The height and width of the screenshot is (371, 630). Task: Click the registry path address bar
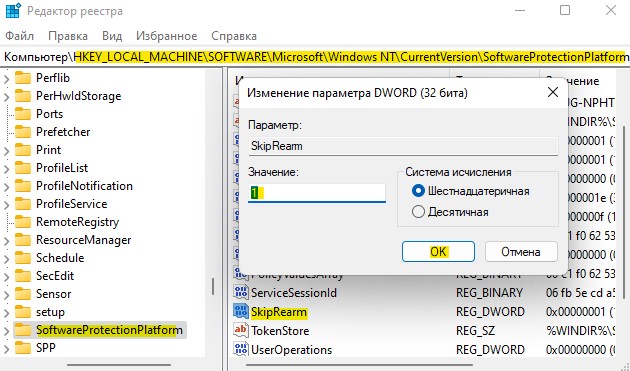(x=315, y=57)
